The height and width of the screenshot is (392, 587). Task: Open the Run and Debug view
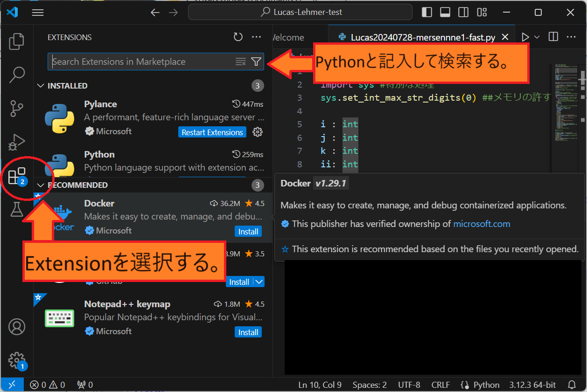tap(17, 142)
